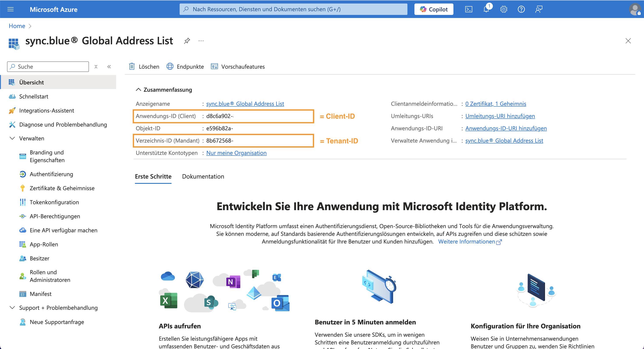The image size is (644, 349).
Task: Open the more options ellipsis near title
Action: (x=201, y=41)
